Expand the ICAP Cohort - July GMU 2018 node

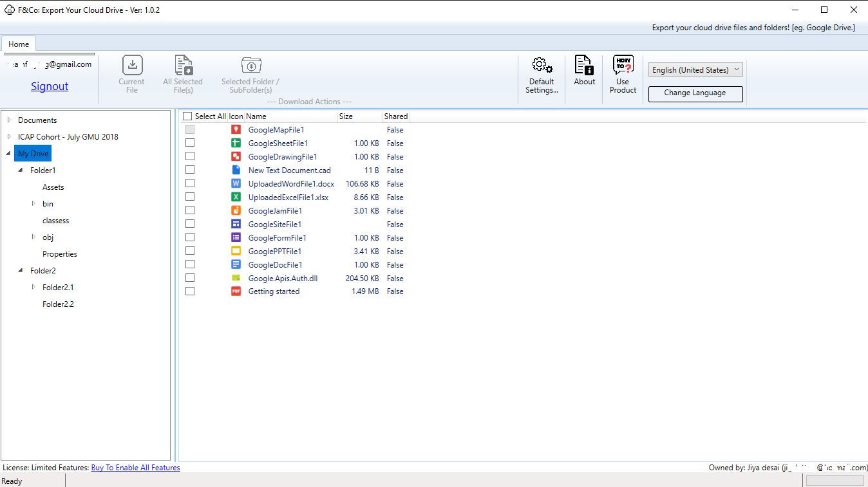pyautogui.click(x=9, y=136)
